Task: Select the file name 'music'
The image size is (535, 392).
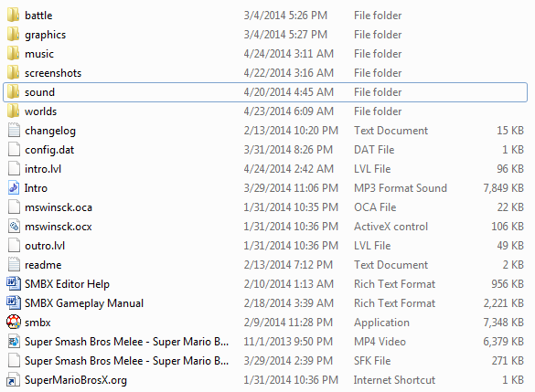Action: (x=39, y=54)
